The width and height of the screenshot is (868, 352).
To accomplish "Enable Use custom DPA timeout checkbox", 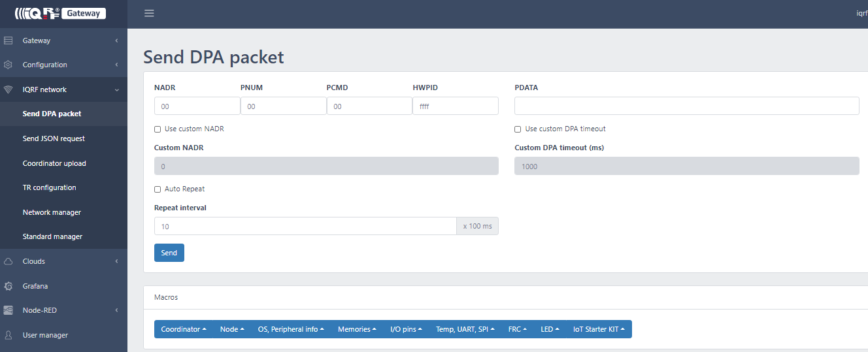I will 518,129.
